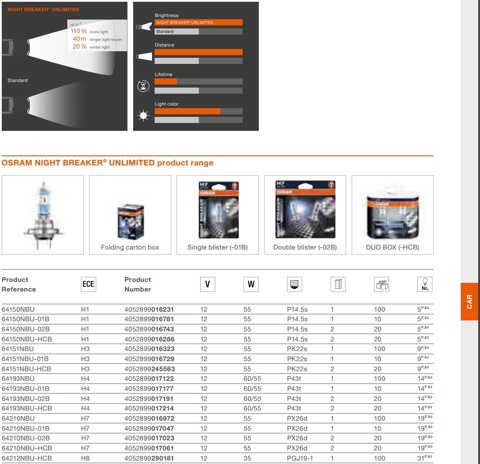Screen dimensions: 480x464
Task: Open the Single blister (-01B) thumbnail
Action: tap(217, 215)
